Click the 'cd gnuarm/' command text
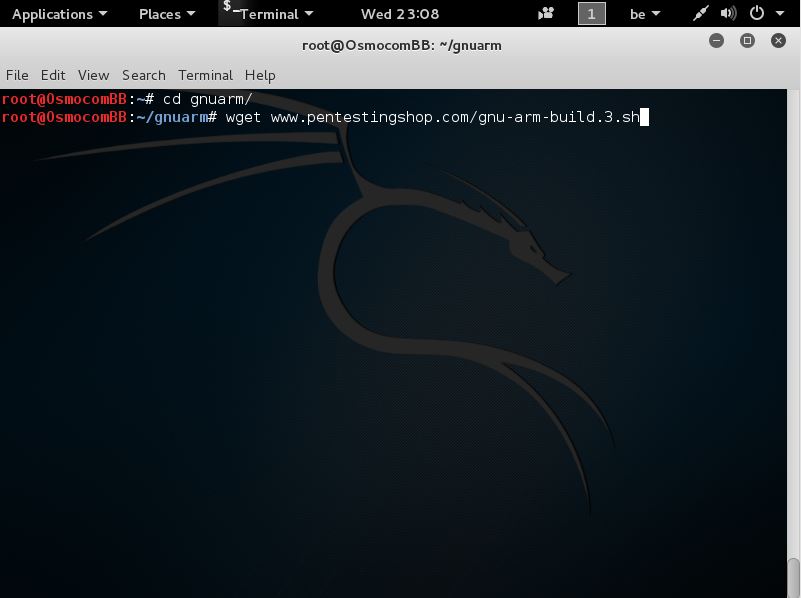The image size is (801, 598). 207,99
